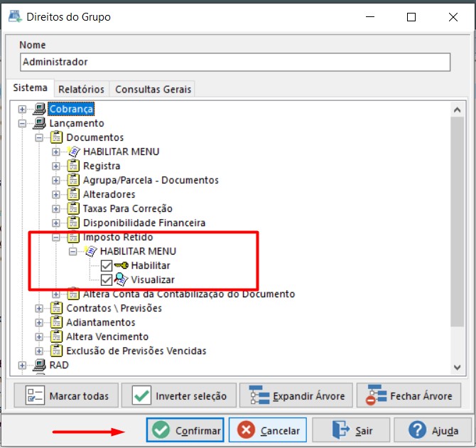476x448 pixels.
Task: Click the Inverter seleção button
Action: [x=179, y=395]
